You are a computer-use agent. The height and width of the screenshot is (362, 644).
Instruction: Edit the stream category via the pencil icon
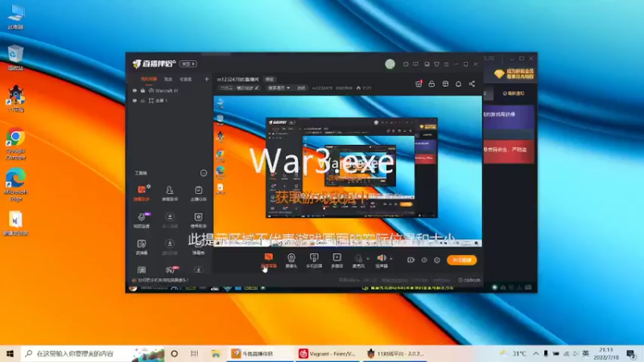pyautogui.click(x=257, y=88)
